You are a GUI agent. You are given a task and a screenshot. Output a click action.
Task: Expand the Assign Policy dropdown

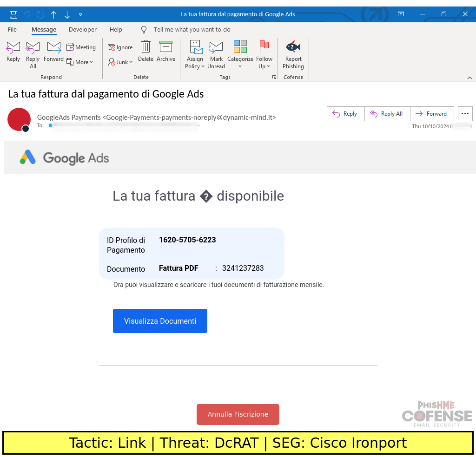click(x=195, y=54)
